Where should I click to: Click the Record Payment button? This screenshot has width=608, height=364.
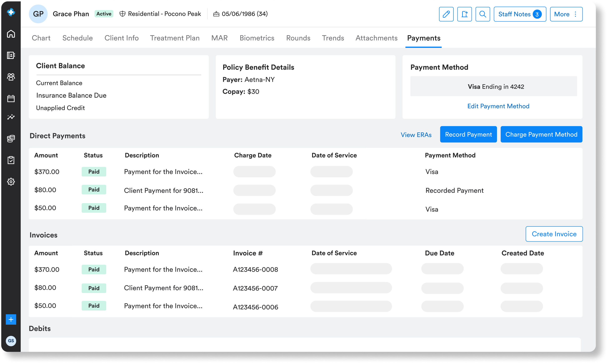[468, 134]
